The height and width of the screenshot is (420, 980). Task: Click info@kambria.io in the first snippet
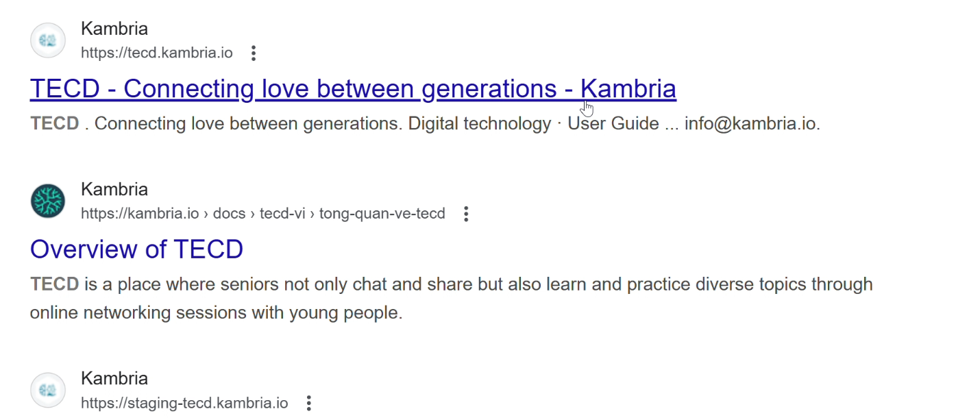[751, 124]
